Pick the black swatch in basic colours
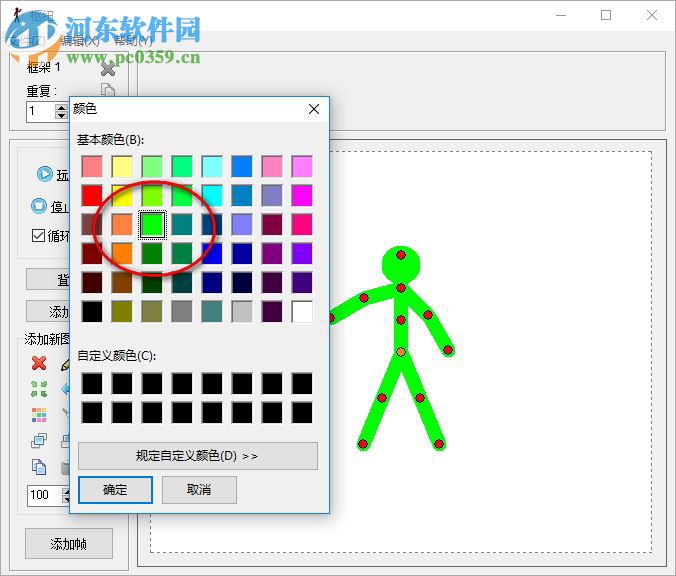This screenshot has height=576, width=676. (92, 312)
